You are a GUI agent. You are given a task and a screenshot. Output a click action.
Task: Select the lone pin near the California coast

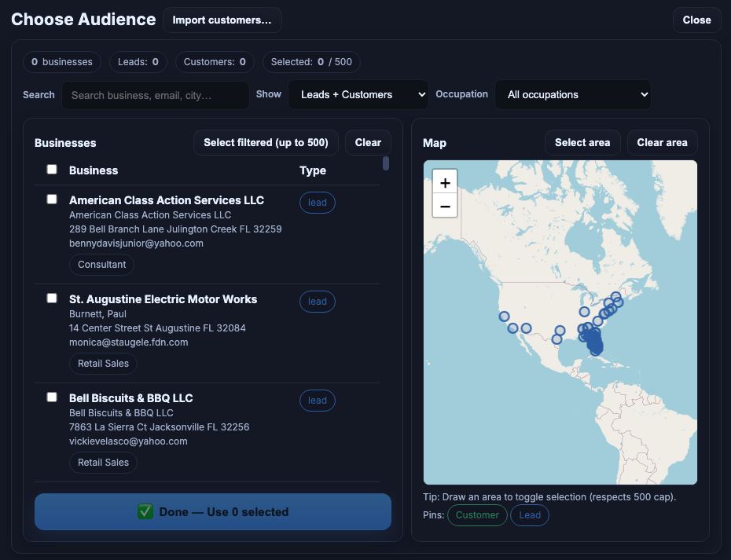pos(504,317)
